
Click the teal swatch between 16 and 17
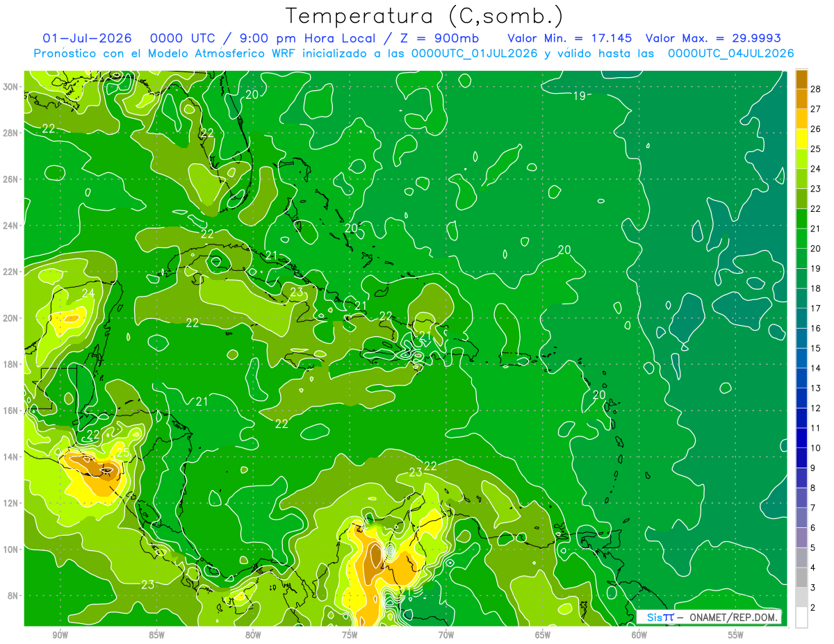point(801,318)
